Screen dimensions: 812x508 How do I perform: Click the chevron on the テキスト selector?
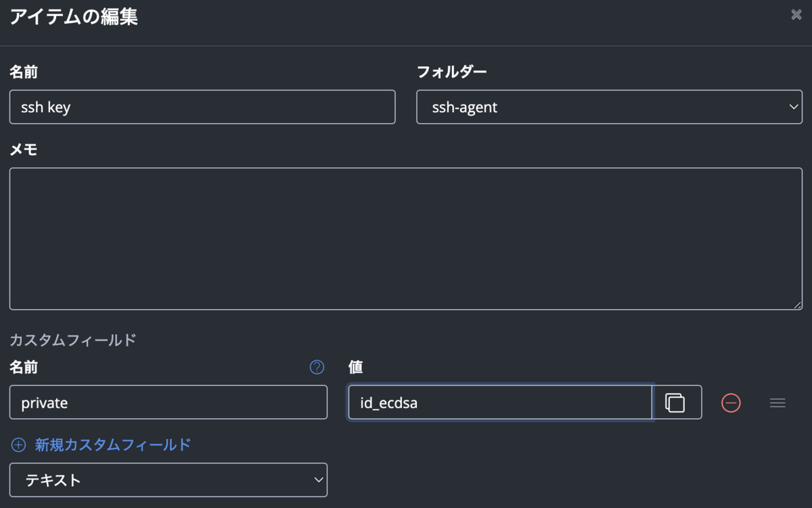pyautogui.click(x=319, y=480)
